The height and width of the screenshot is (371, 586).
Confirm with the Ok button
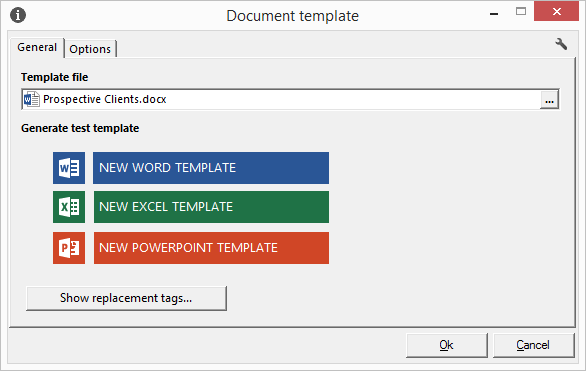pyautogui.click(x=447, y=345)
